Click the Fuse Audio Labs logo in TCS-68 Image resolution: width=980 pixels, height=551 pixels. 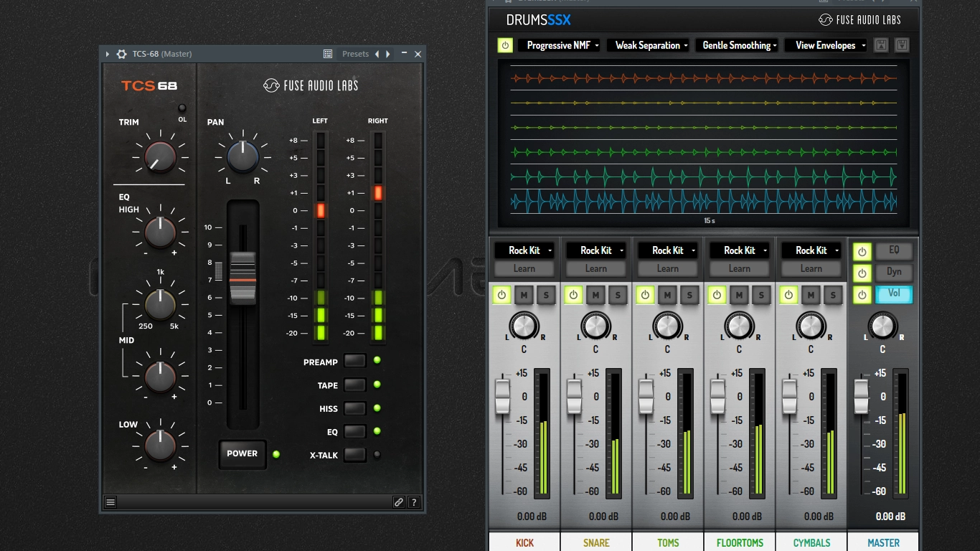(x=311, y=85)
